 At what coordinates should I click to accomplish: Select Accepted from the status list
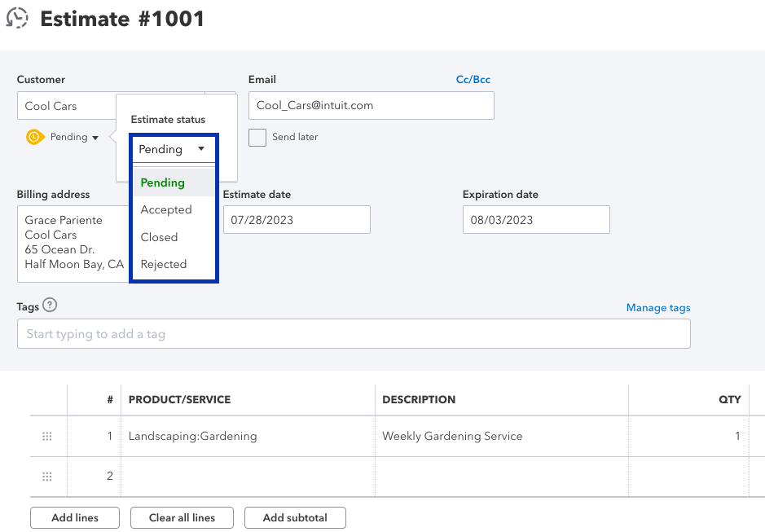coord(174,210)
